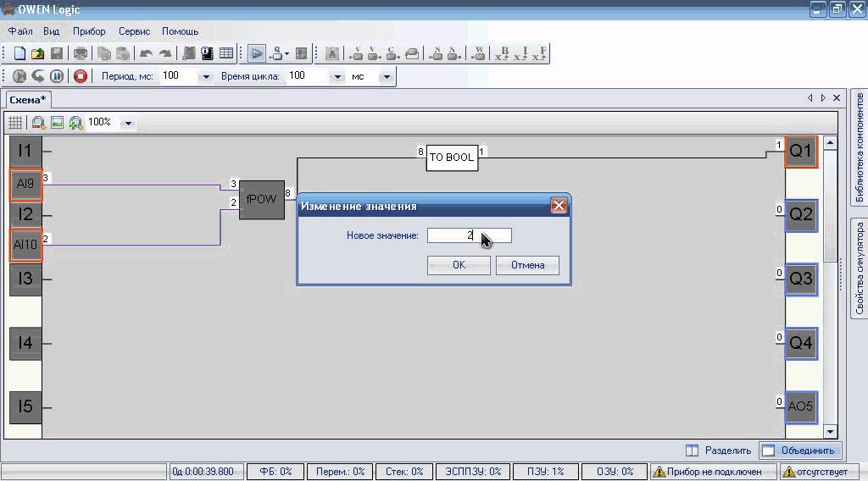868x481 pixels.
Task: Redo the last action
Action: click(x=164, y=53)
